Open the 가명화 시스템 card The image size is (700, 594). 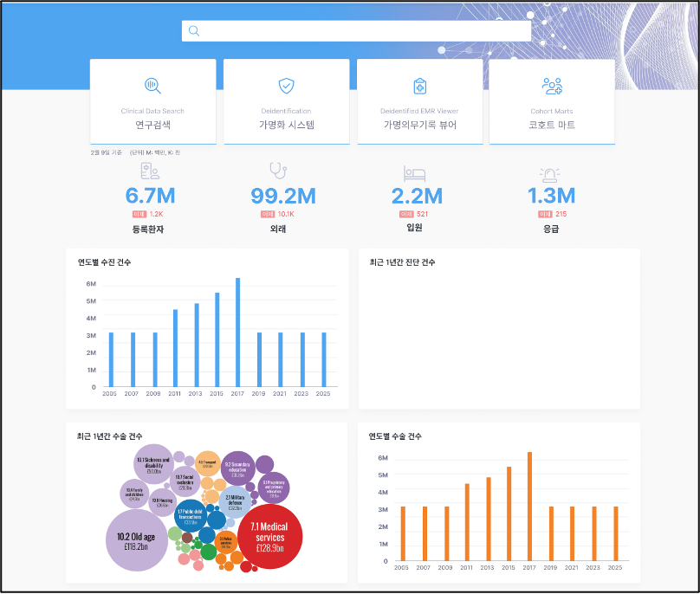click(x=286, y=101)
